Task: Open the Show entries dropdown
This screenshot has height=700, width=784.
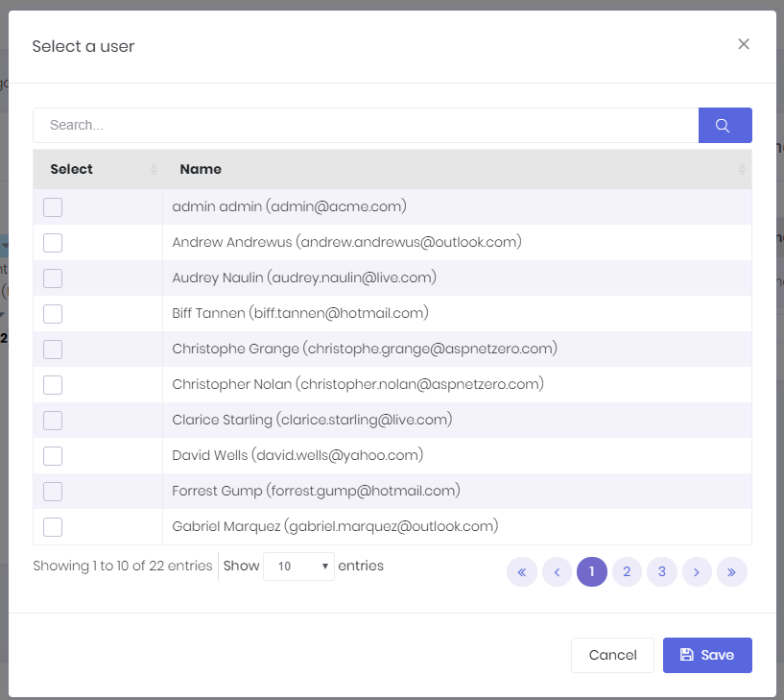Action: (x=298, y=566)
